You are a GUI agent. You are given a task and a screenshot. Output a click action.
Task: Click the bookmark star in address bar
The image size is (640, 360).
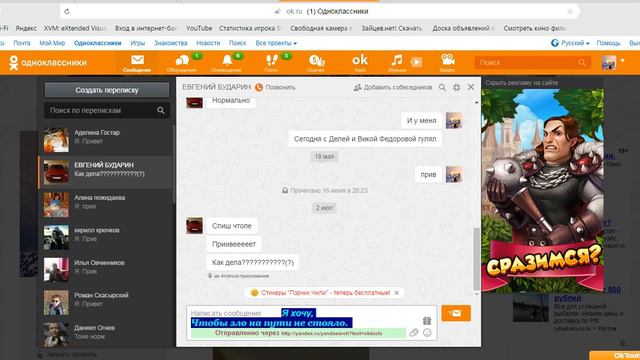coord(570,11)
